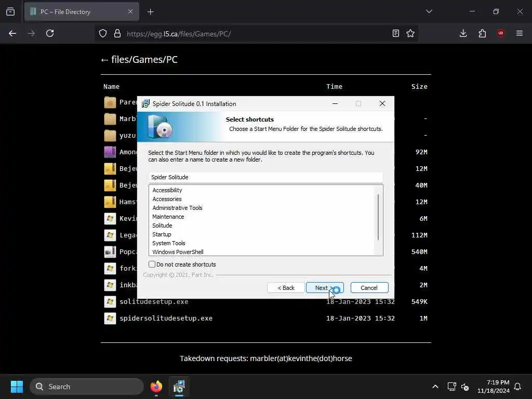Select PC – File Directory tab
This screenshot has width=532, height=399.
click(82, 12)
